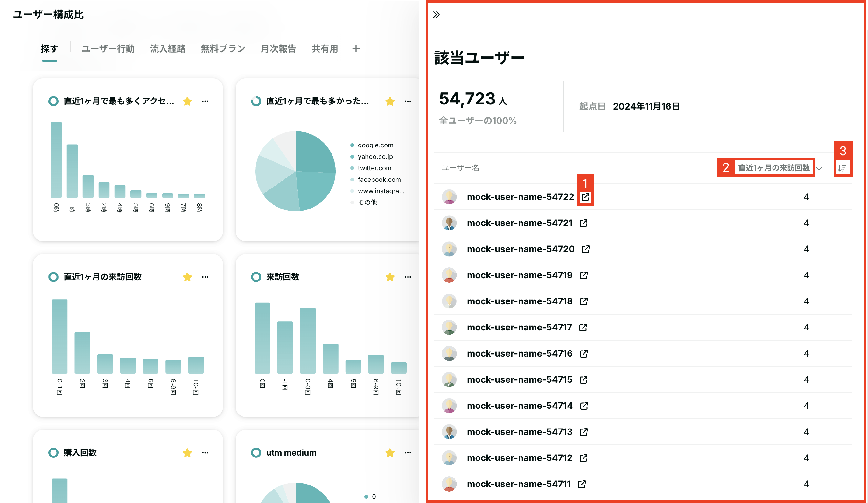
Task: Switch to 無料プラン tab
Action: (x=223, y=49)
